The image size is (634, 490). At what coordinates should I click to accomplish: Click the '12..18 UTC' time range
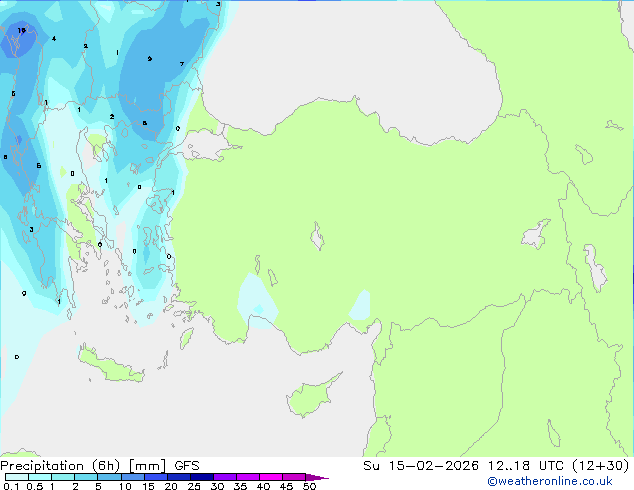525,466
